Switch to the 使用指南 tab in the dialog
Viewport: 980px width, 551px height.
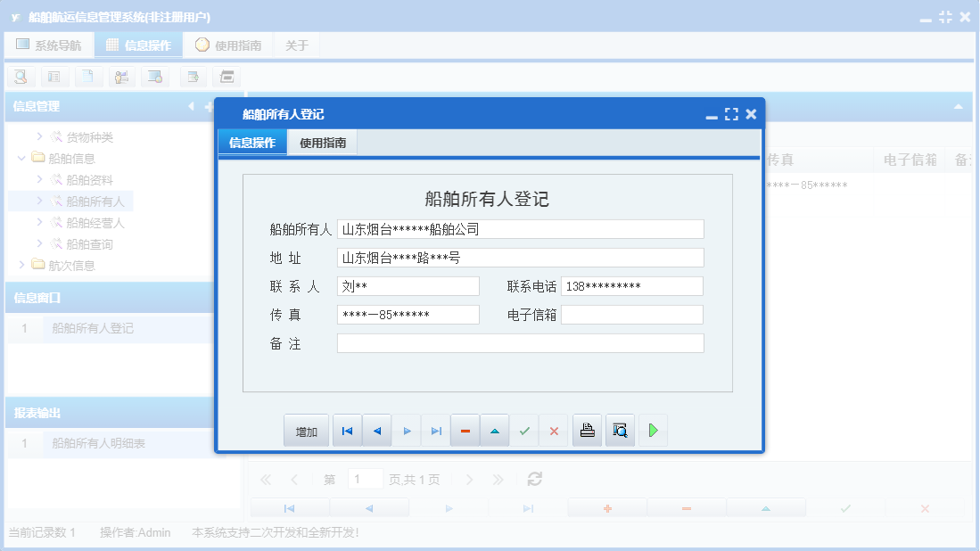(x=322, y=141)
